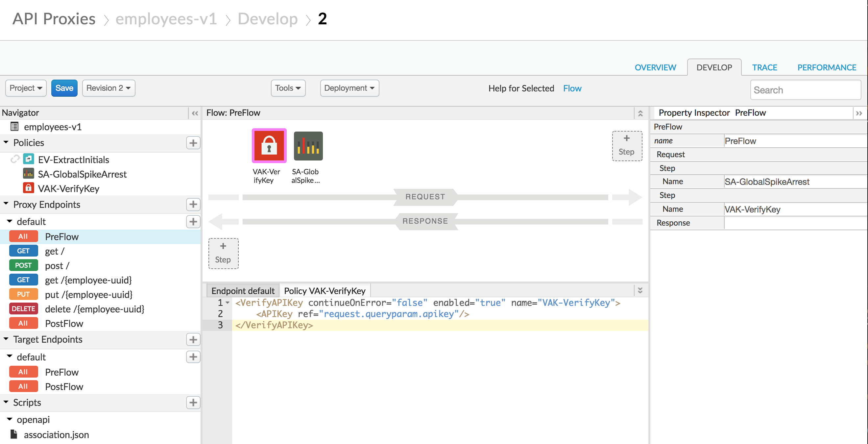Open the Deployment dropdown menu
Screen dimensions: 868x444
pyautogui.click(x=350, y=88)
